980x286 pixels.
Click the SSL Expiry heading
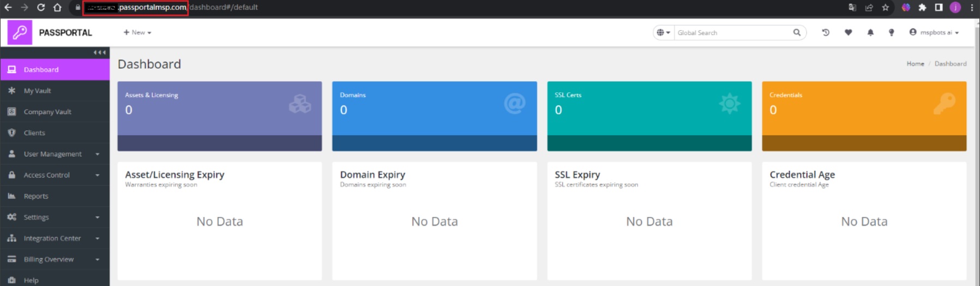click(578, 175)
